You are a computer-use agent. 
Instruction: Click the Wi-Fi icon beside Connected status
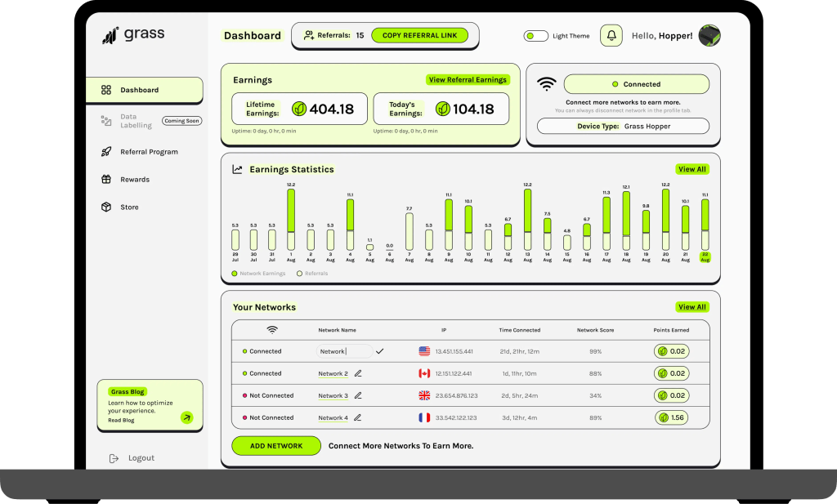click(x=546, y=84)
